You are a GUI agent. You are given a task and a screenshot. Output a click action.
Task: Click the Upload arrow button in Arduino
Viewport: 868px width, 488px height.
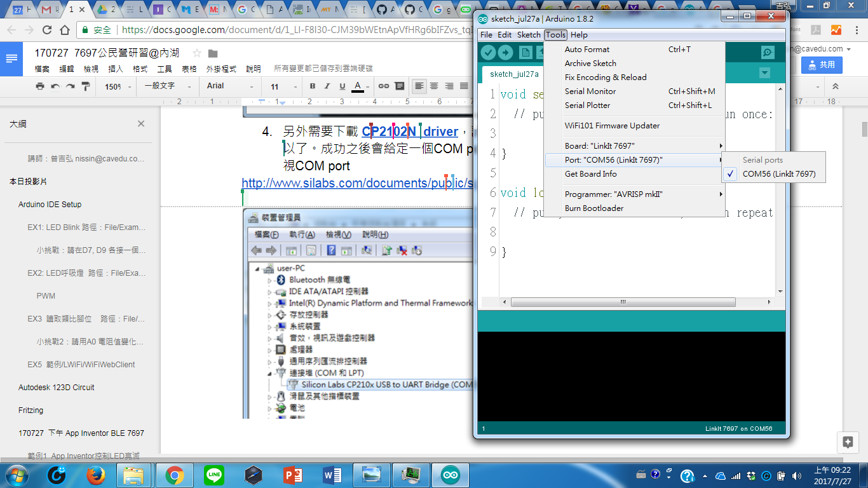click(x=505, y=53)
